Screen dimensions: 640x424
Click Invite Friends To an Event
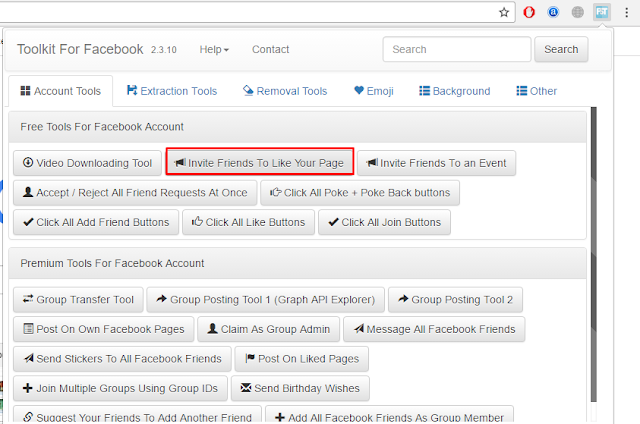[436, 163]
